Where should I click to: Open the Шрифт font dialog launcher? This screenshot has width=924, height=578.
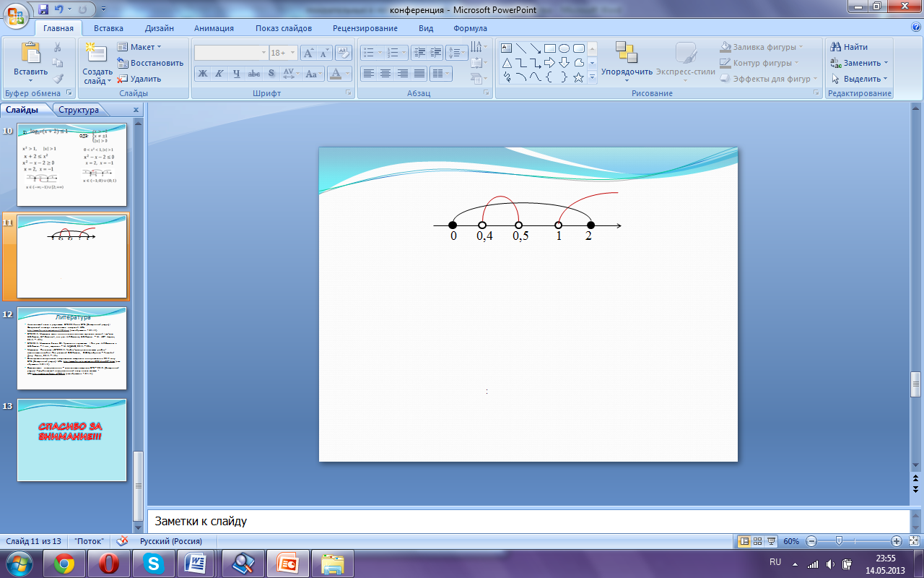point(349,93)
